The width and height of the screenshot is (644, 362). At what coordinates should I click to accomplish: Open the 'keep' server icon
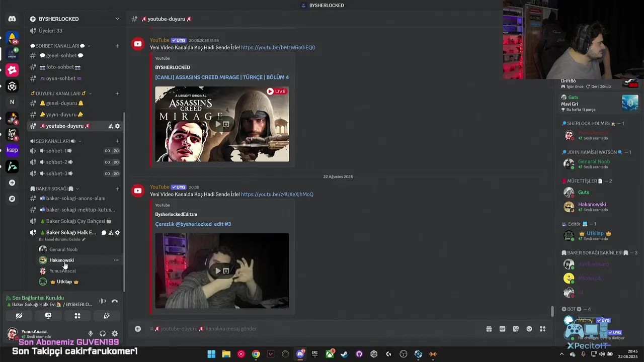pyautogui.click(x=12, y=150)
